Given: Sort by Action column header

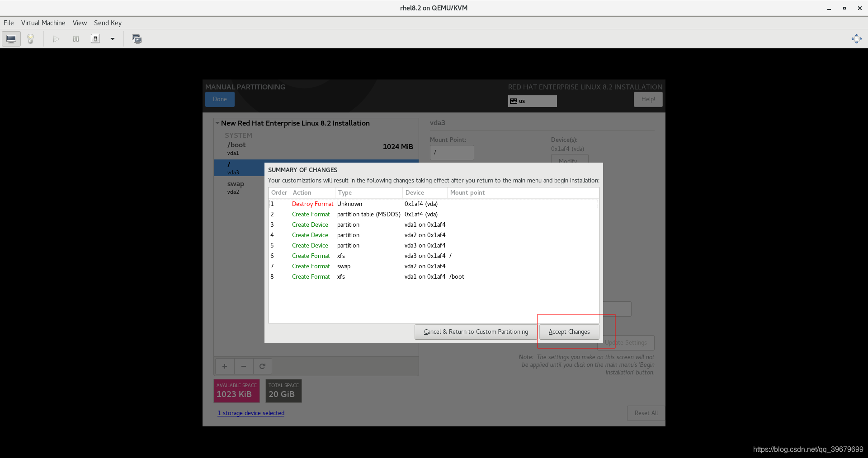Looking at the screenshot, I should coord(312,193).
